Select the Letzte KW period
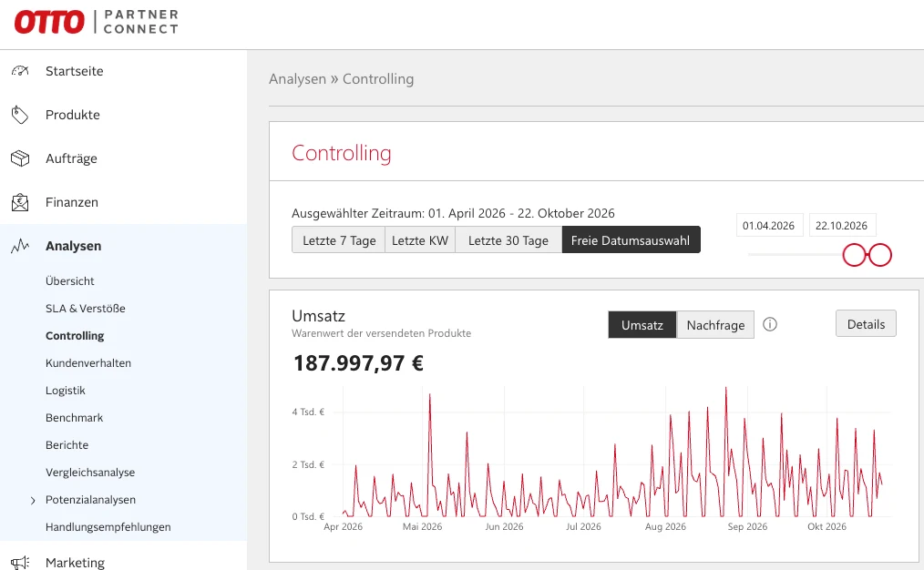Screen dimensions: 924x570 point(420,239)
